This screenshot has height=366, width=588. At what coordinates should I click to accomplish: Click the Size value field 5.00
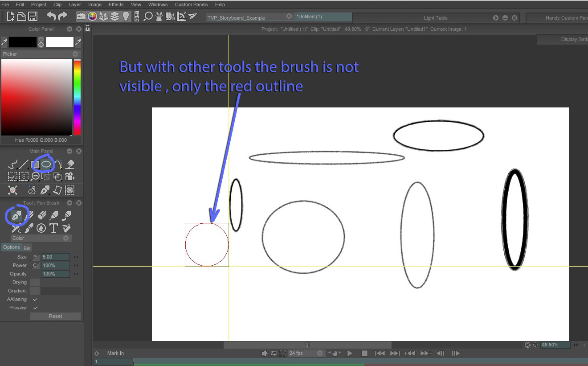click(55, 257)
